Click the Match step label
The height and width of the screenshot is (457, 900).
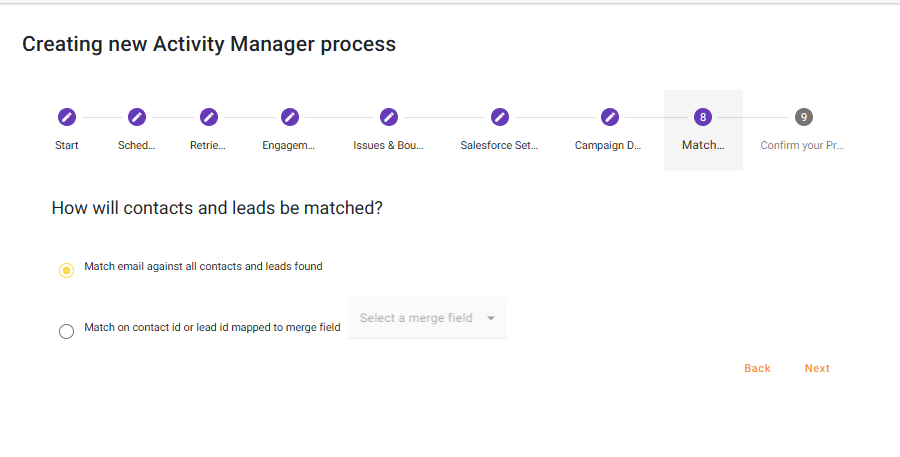(x=703, y=145)
